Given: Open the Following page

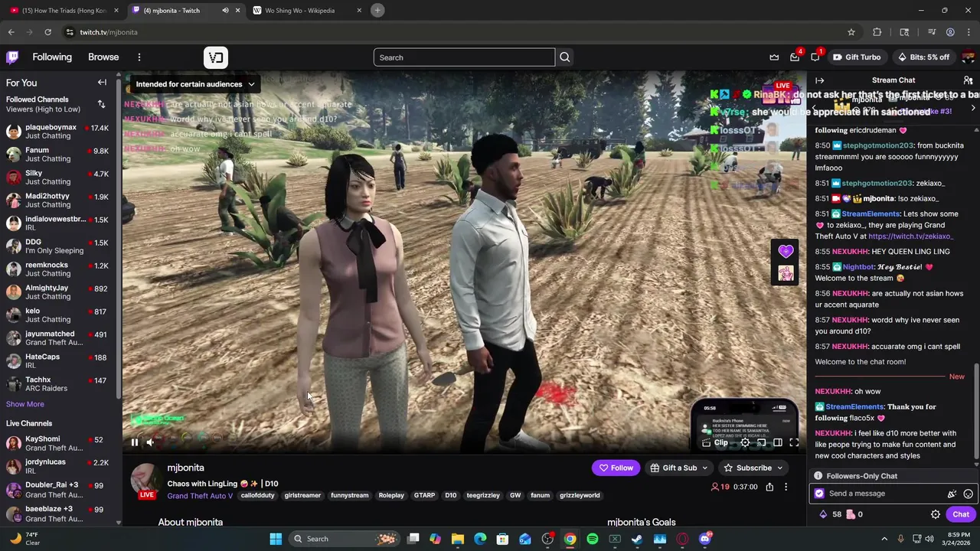Looking at the screenshot, I should [x=52, y=57].
